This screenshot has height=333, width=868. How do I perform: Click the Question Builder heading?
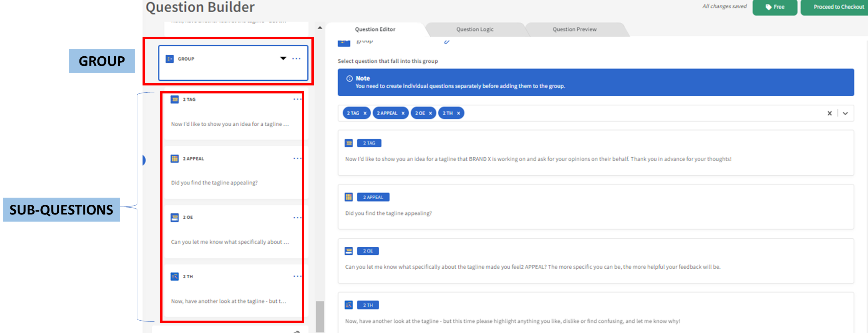(200, 7)
